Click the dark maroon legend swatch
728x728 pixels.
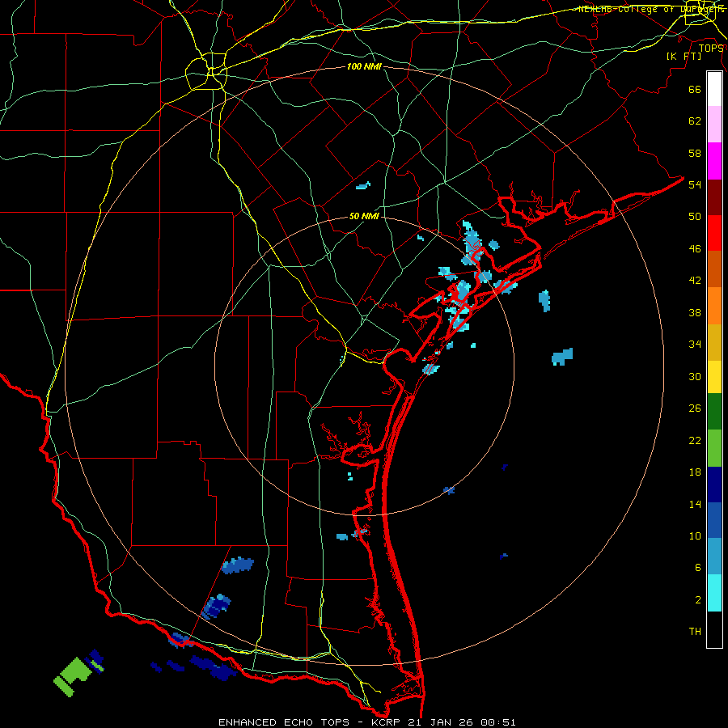pos(714,197)
